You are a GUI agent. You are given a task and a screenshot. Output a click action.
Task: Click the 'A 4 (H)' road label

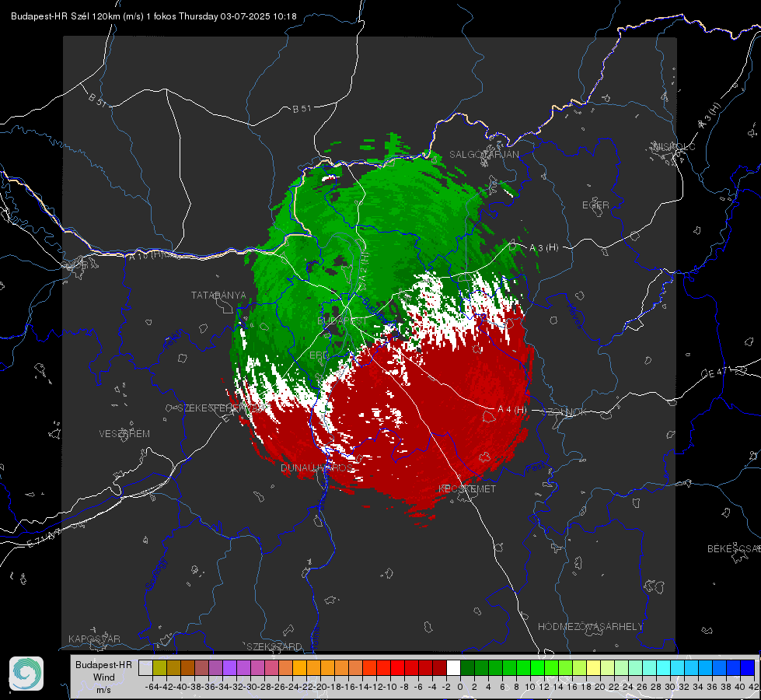pyautogui.click(x=512, y=410)
